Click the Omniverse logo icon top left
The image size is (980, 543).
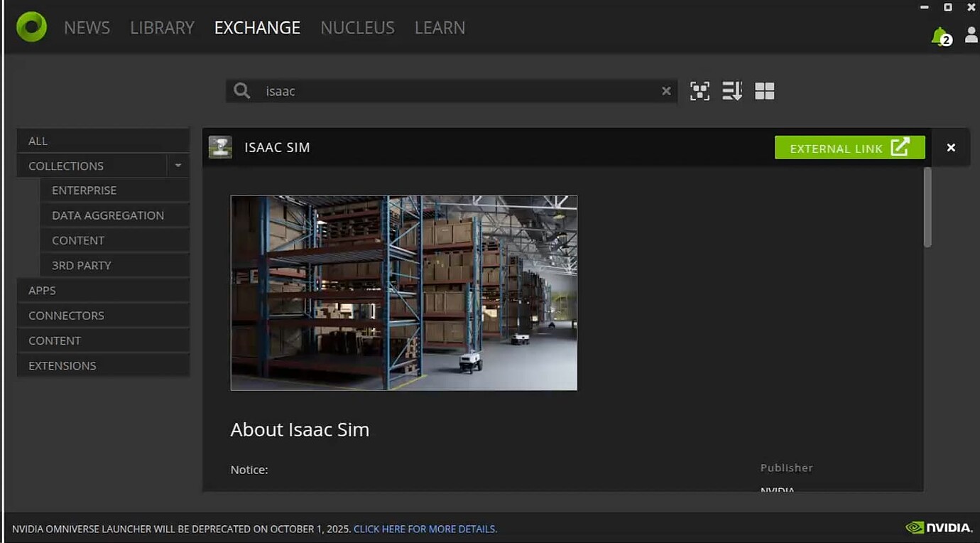point(31,26)
